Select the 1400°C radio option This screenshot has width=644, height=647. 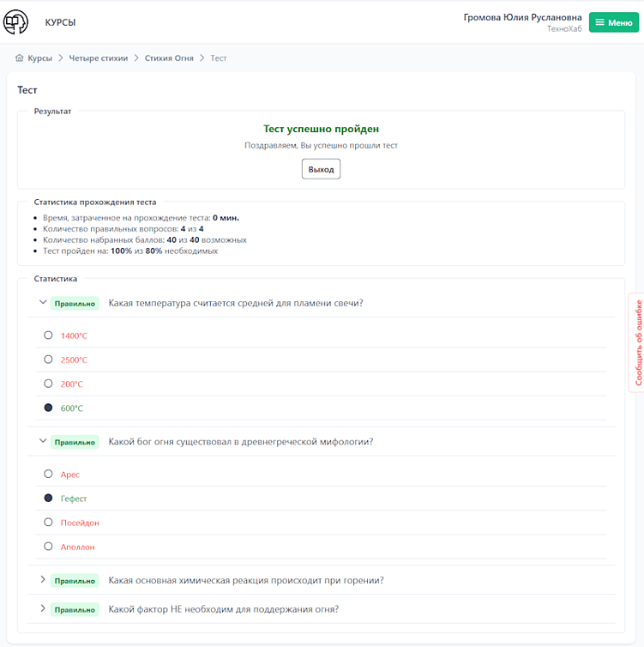[x=48, y=335]
